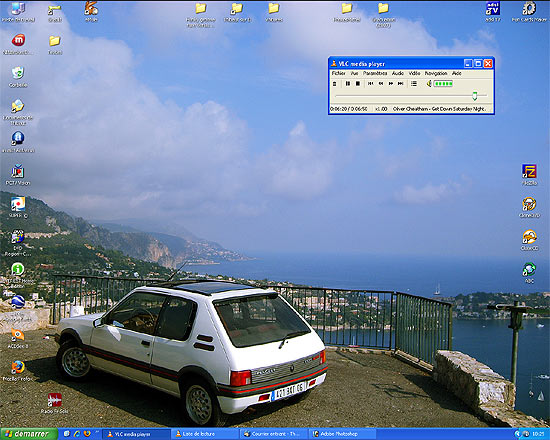Open the green 'i' desktop icon
Viewport: 550px width, 440px height.
(18, 275)
